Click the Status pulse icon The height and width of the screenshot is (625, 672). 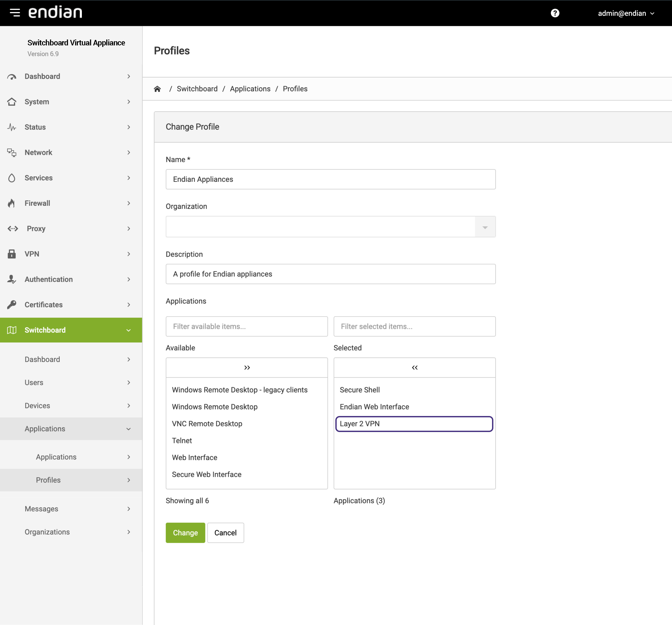(x=12, y=127)
